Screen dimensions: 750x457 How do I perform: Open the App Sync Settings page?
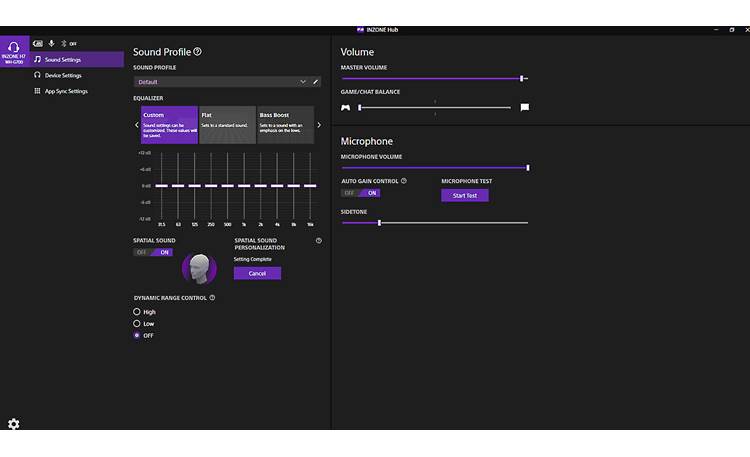(77, 91)
